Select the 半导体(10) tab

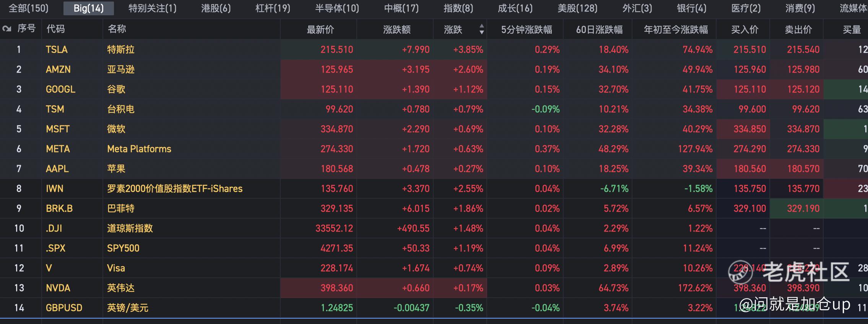pos(337,8)
